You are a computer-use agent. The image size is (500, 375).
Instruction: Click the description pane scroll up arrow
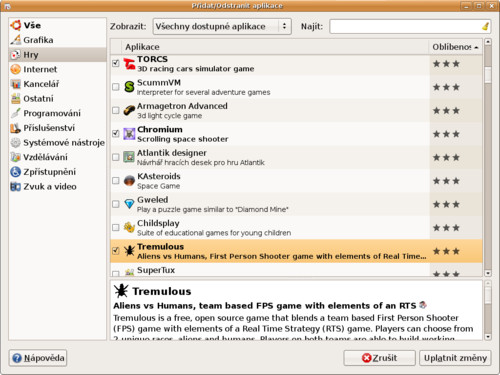pyautogui.click(x=488, y=284)
